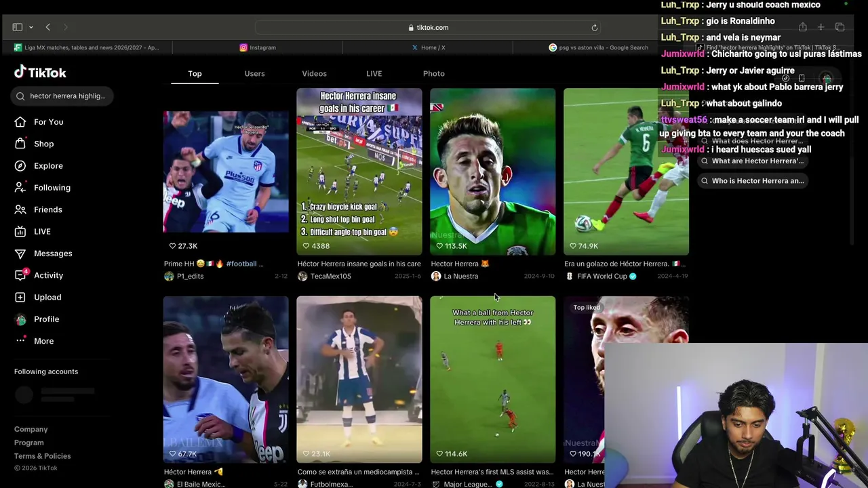
Task: Search "Who is Hector Herrera an..." suggestion
Action: [x=753, y=181]
